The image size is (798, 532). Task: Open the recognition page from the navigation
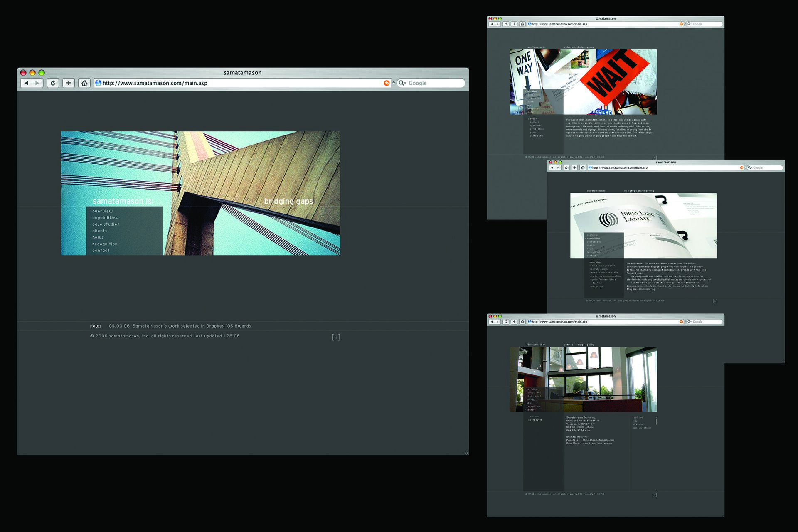point(105,244)
